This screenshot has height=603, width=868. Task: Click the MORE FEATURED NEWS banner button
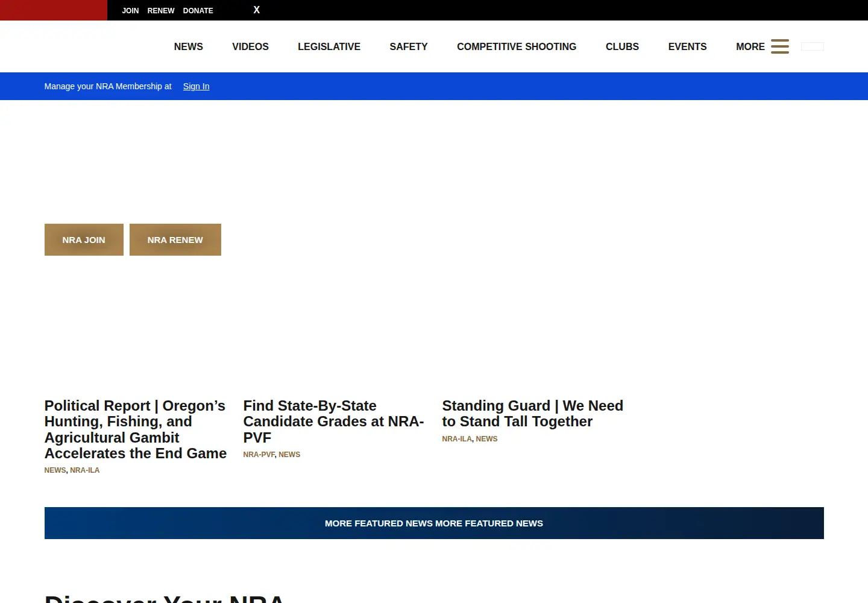pos(434,523)
